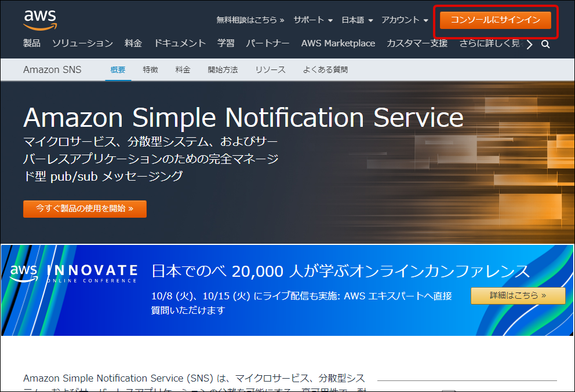
Task: Open AWS Marketplace menu item
Action: click(338, 43)
